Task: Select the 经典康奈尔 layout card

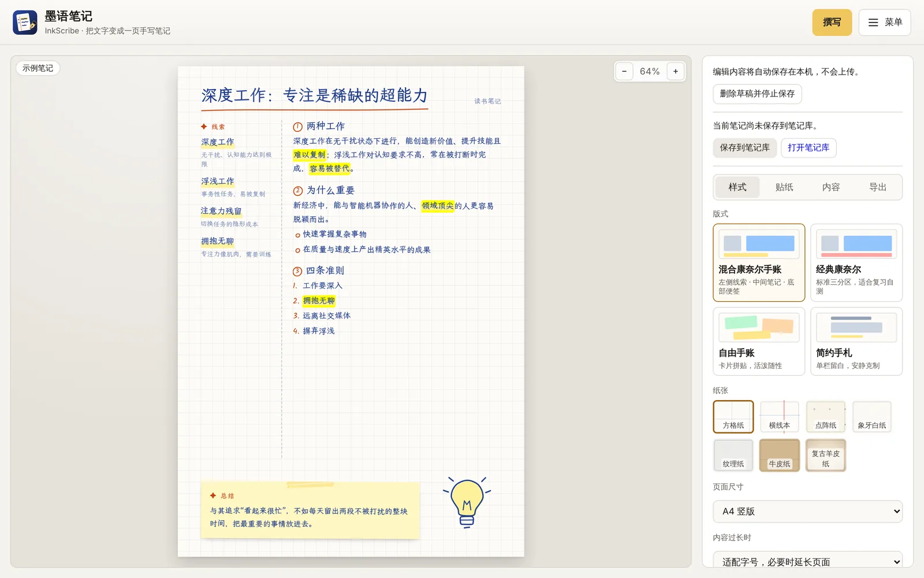Action: click(856, 263)
